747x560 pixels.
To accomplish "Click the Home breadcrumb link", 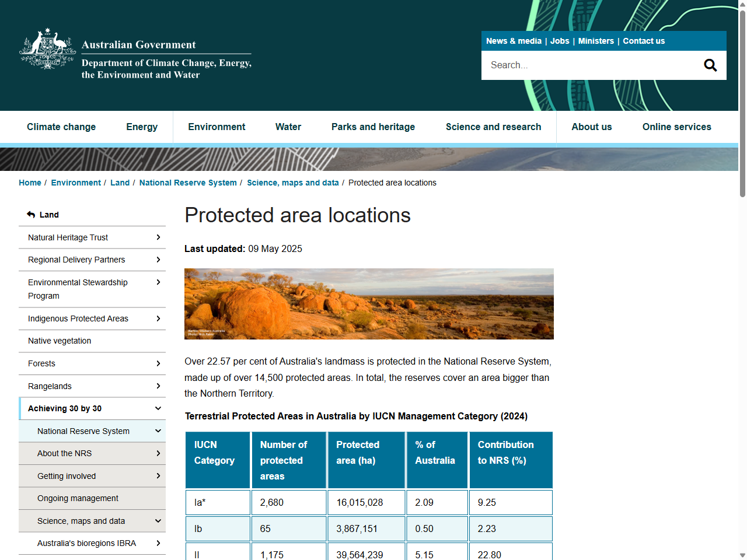I will (30, 183).
